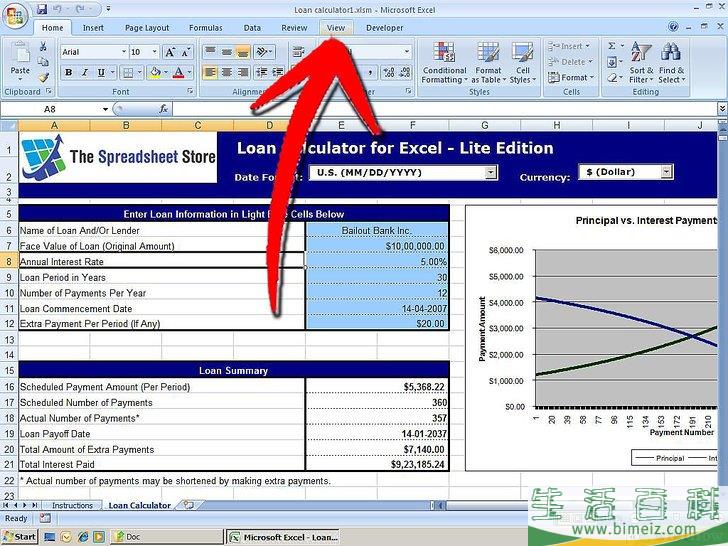Viewport: 728px width, 546px height.
Task: Launch Internet Explorer from Quick Launch
Action: [83, 537]
